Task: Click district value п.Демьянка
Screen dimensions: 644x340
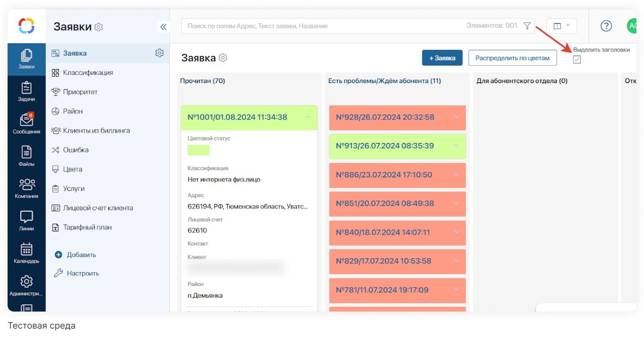Action: click(x=205, y=295)
